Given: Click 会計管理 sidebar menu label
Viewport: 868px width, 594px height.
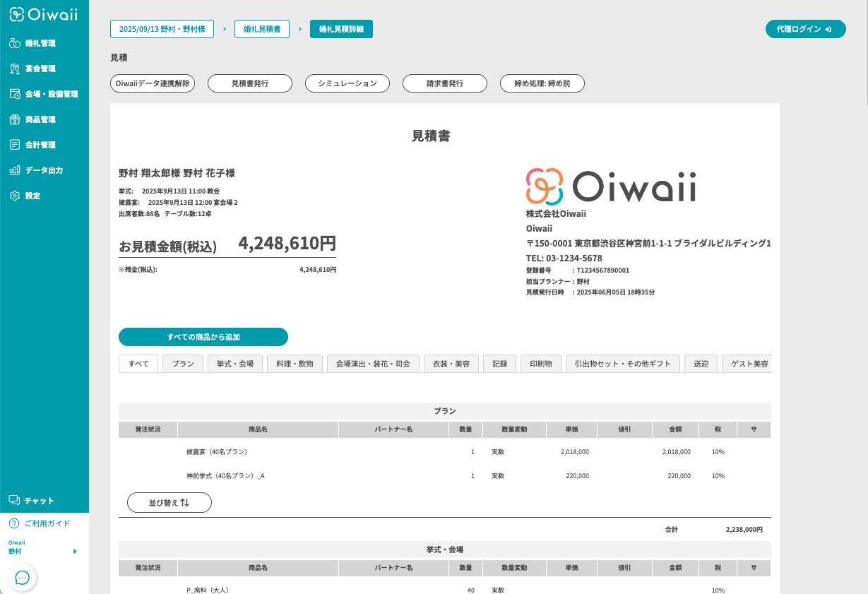Looking at the screenshot, I should coord(40,145).
